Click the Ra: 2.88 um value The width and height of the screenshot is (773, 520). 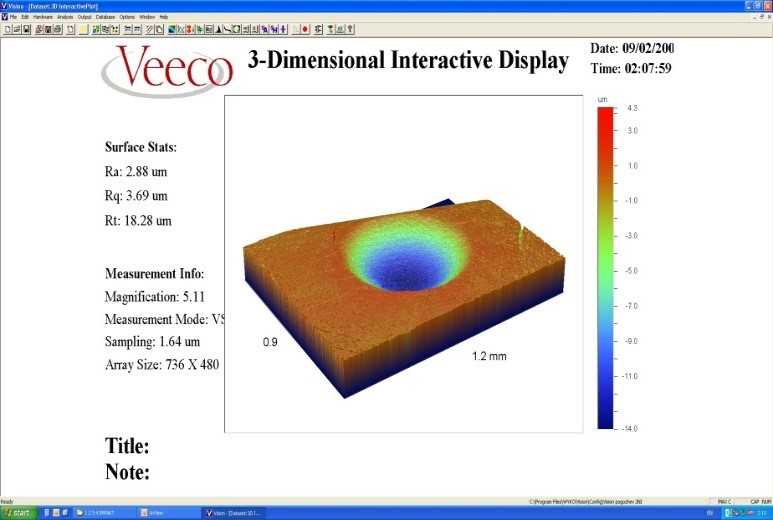(x=136, y=172)
